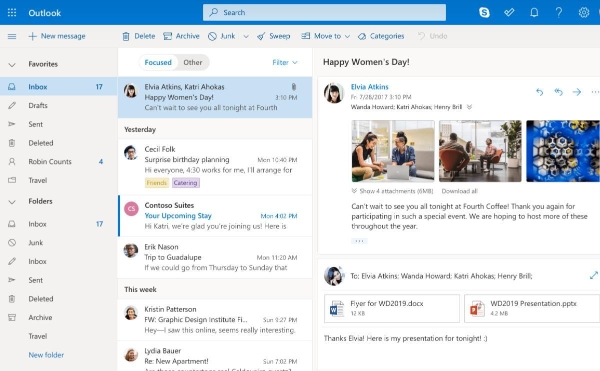This screenshot has width=600, height=371.
Task: Click the Undo button
Action: [x=432, y=36]
